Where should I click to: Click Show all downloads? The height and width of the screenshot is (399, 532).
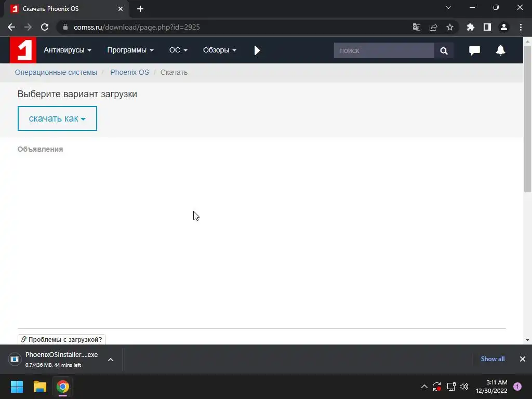(x=493, y=359)
